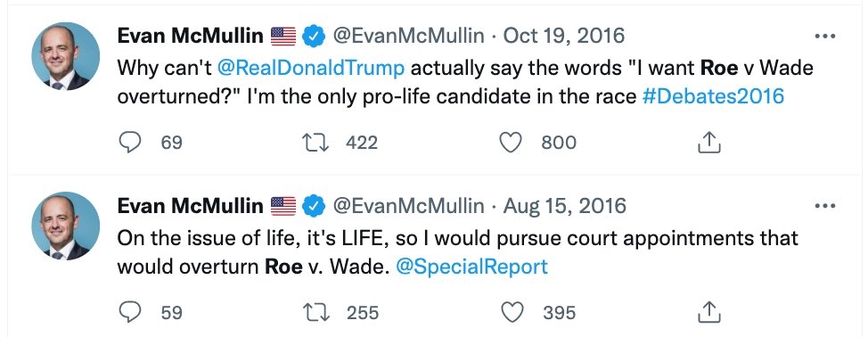
Task: Reply to the Aug 15, 2016 tweet
Action: pos(131,313)
